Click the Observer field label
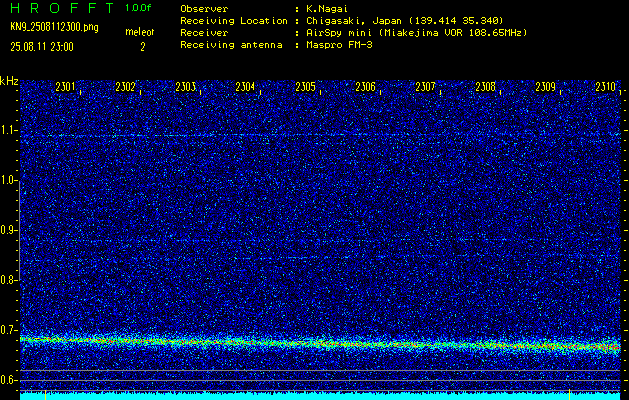 coord(204,9)
